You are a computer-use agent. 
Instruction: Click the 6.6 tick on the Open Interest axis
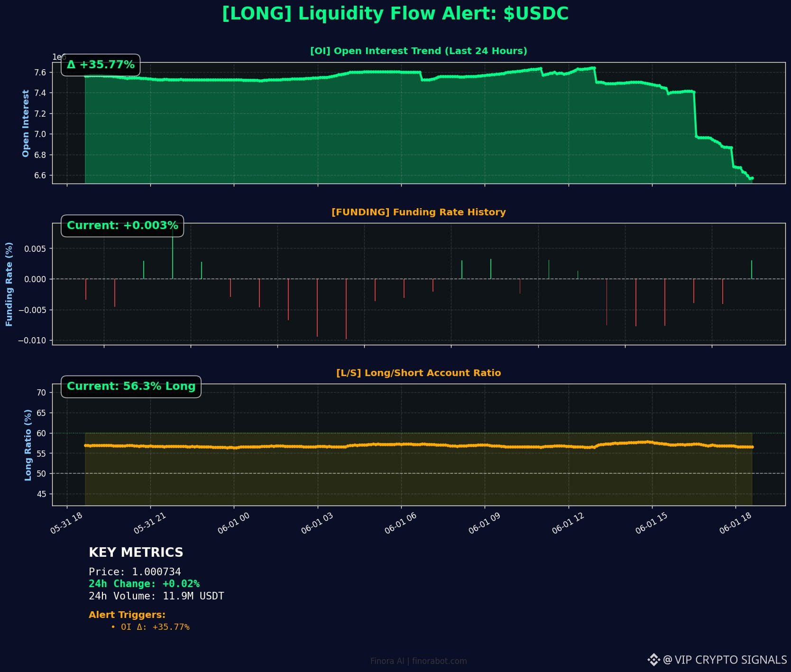[40, 175]
